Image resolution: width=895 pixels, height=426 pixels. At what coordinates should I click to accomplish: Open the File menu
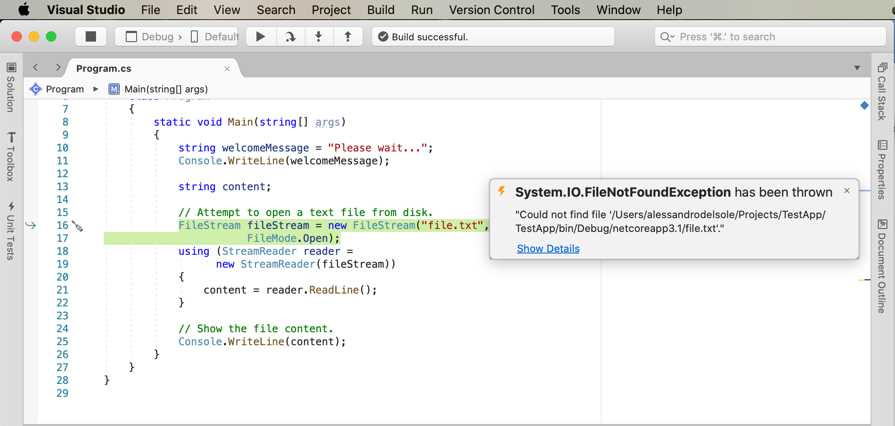[x=151, y=10]
